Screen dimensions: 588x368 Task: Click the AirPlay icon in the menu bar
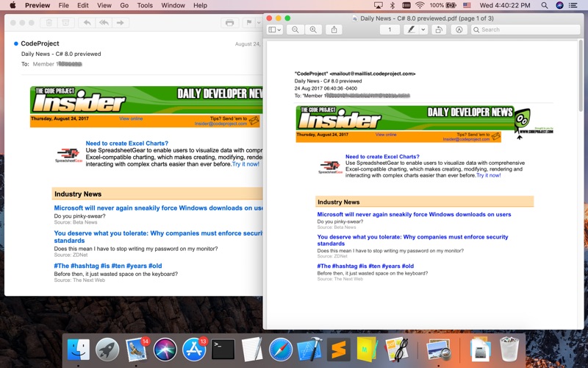click(379, 5)
